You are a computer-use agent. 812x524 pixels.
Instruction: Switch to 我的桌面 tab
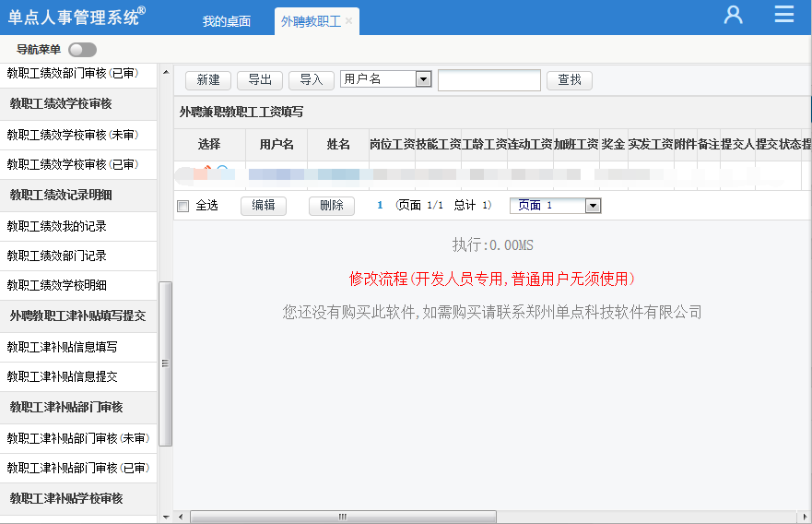(227, 21)
